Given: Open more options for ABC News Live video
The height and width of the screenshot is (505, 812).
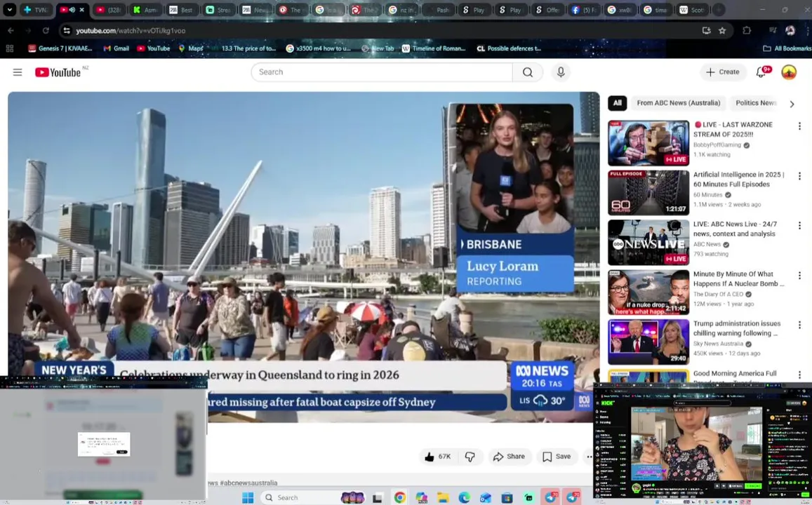Looking at the screenshot, I should click(799, 226).
